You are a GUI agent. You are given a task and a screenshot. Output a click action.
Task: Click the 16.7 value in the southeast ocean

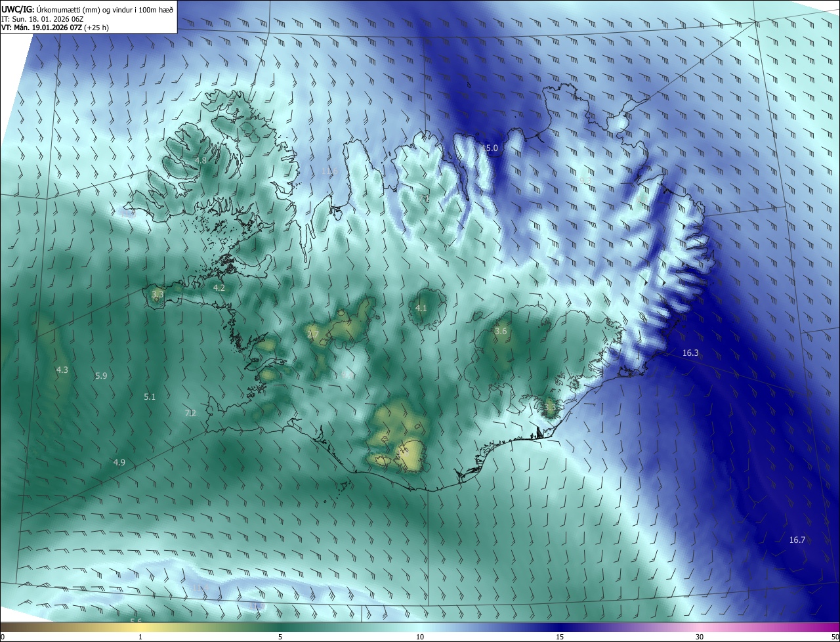797,540
